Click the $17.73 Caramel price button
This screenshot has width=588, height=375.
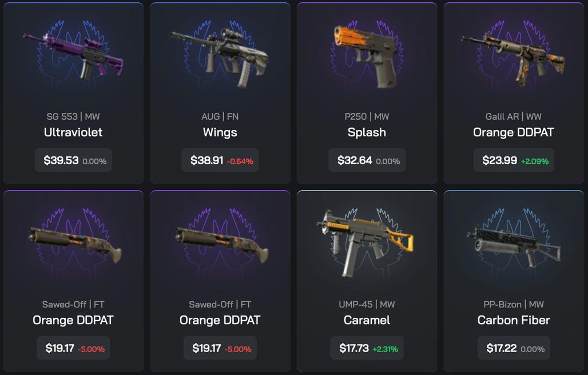tap(367, 348)
